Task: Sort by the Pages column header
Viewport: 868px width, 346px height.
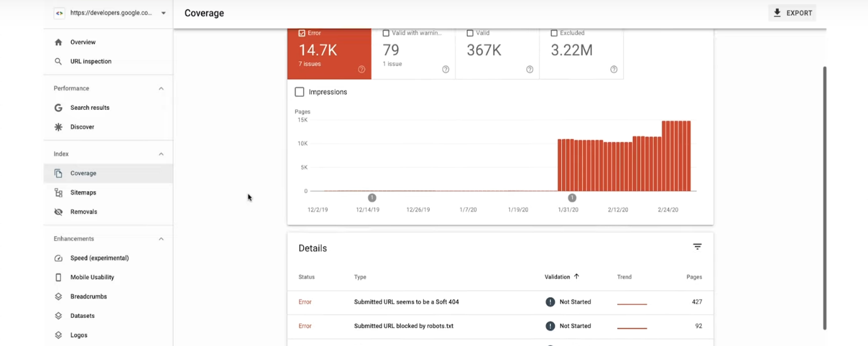Action: click(x=694, y=277)
